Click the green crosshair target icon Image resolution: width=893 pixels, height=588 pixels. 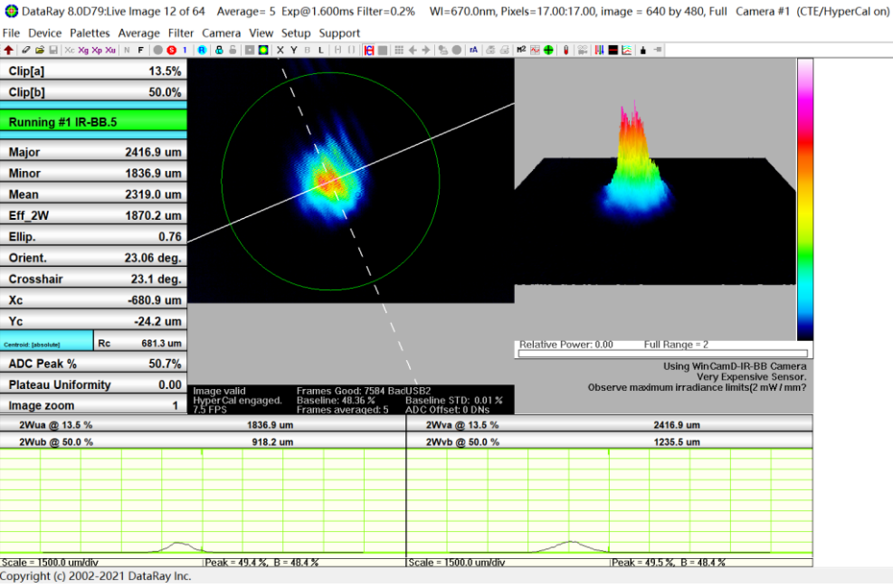(x=548, y=50)
